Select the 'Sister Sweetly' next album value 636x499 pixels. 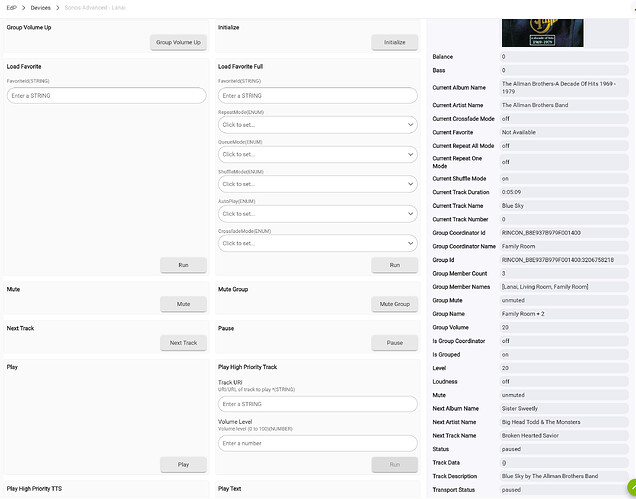click(x=564, y=409)
